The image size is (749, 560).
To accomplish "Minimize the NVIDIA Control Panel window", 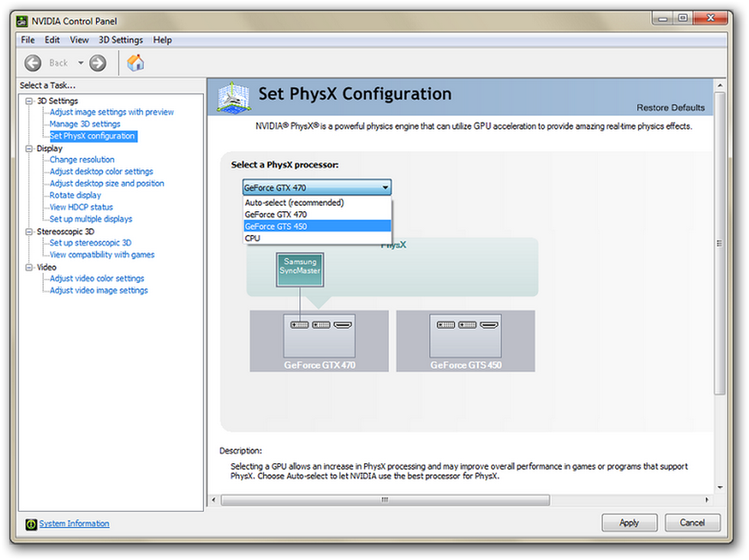I will [663, 18].
